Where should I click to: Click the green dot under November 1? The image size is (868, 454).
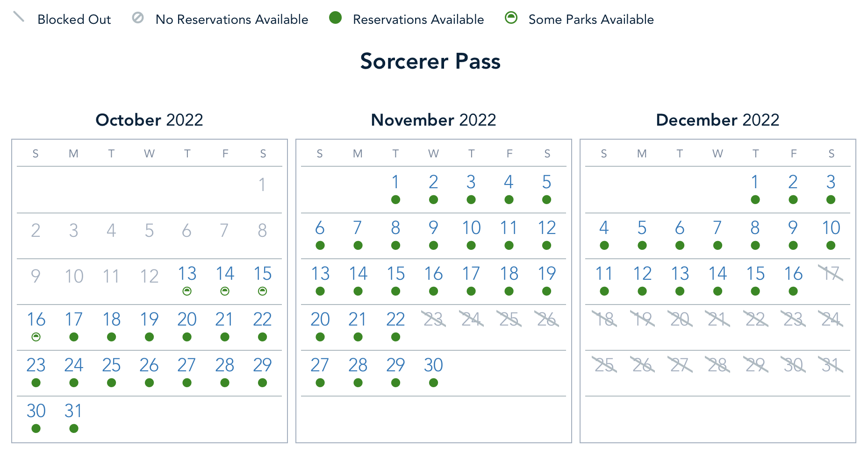pos(395,200)
